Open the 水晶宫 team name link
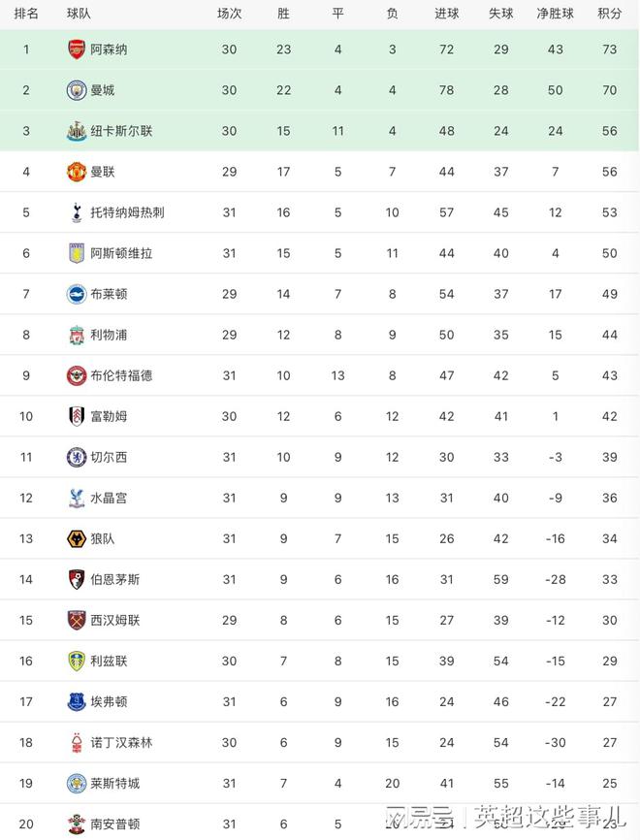640x840 pixels. click(x=109, y=498)
